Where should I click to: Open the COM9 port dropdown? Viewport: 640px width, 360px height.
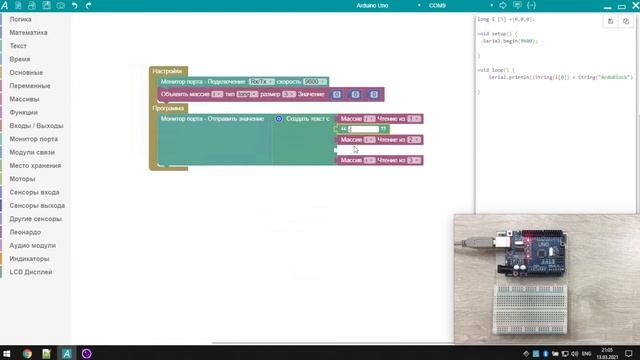coord(460,6)
